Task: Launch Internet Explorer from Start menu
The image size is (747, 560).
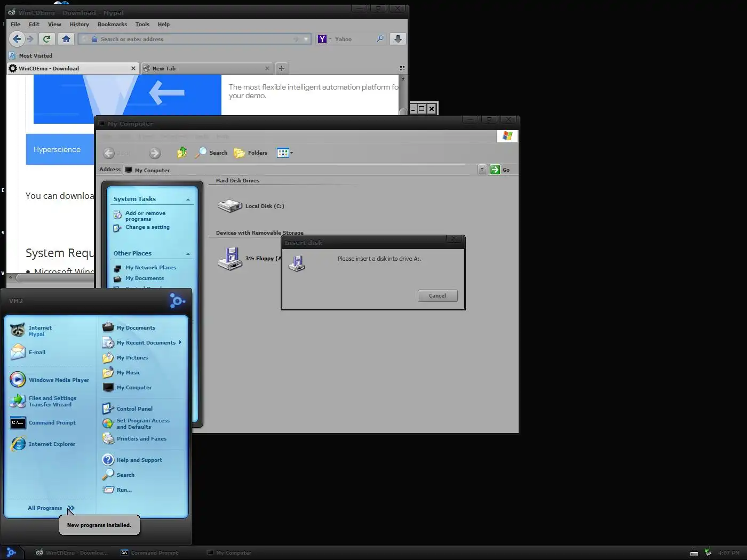Action: 49,444
